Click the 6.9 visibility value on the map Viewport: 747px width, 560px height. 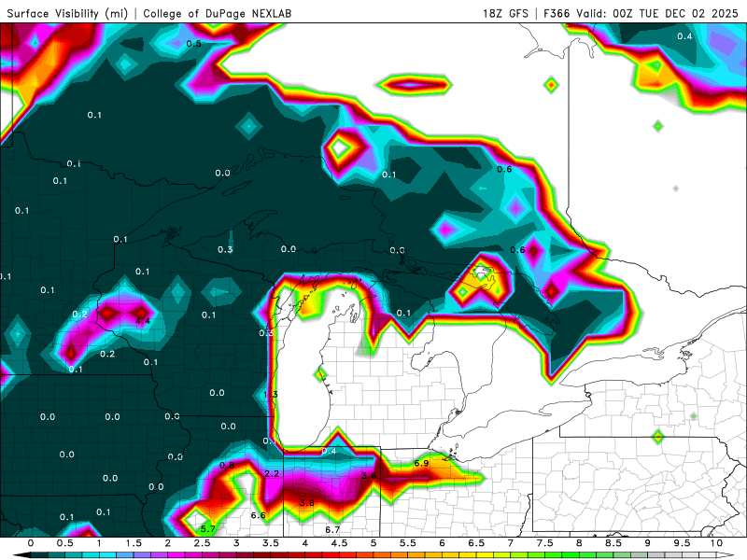click(x=421, y=463)
